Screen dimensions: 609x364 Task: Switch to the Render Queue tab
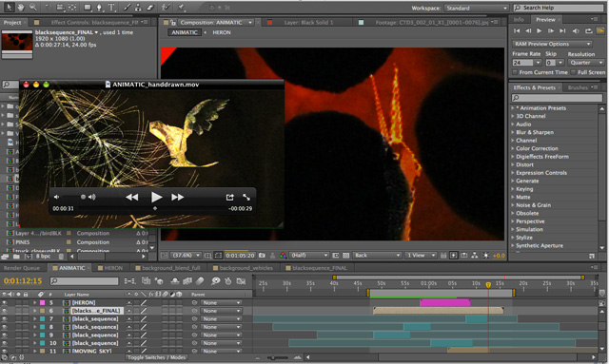point(22,268)
